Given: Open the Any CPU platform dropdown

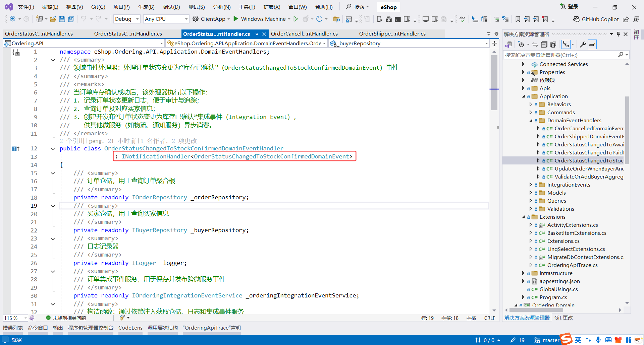Looking at the screenshot, I should [x=166, y=19].
